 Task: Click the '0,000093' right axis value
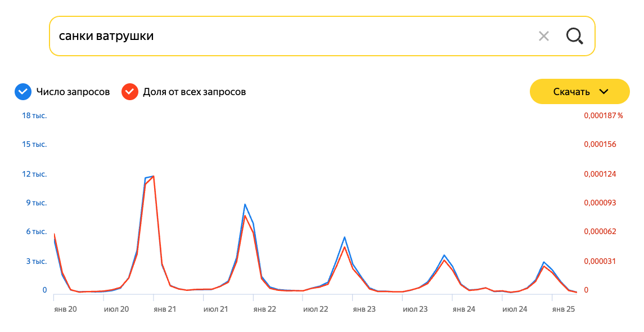tap(600, 203)
